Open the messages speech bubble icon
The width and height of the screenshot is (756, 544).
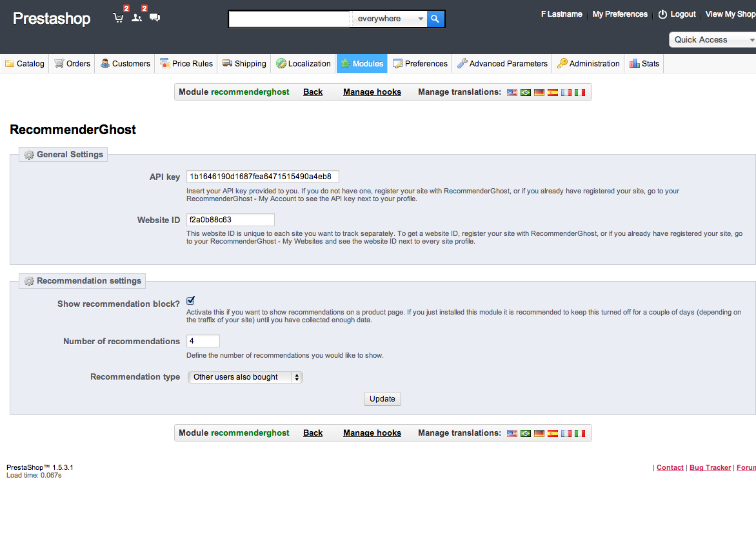click(155, 18)
